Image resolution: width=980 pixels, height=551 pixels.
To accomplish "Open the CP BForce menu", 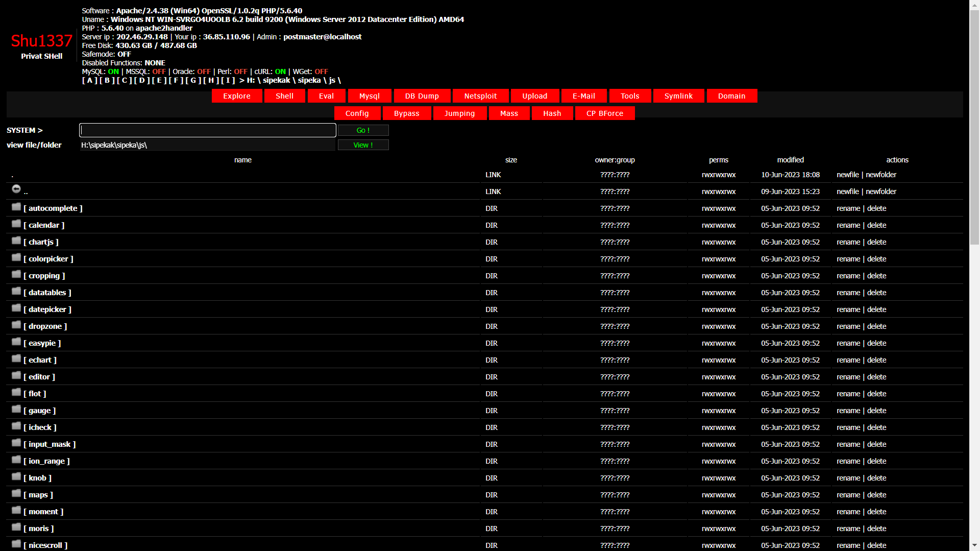I will [x=605, y=113].
